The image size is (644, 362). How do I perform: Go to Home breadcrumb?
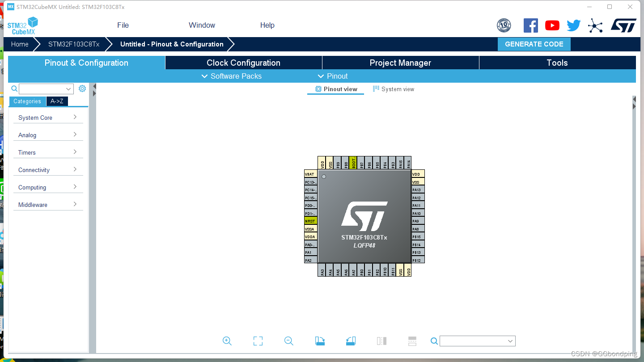pos(20,44)
